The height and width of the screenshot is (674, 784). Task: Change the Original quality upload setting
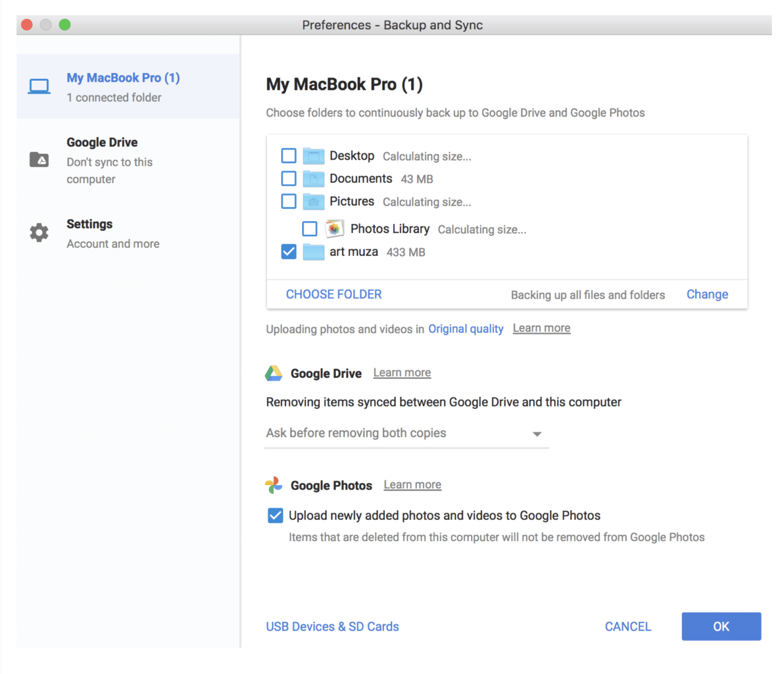[x=465, y=329]
